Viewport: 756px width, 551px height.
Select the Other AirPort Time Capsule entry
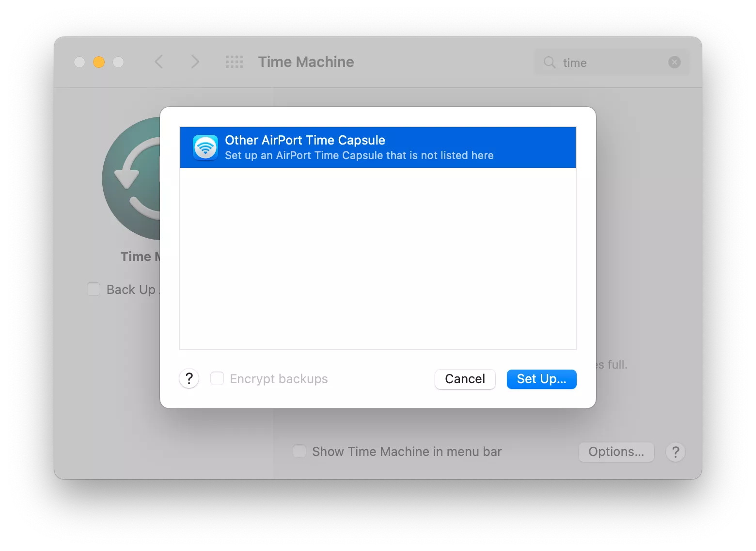click(x=378, y=147)
